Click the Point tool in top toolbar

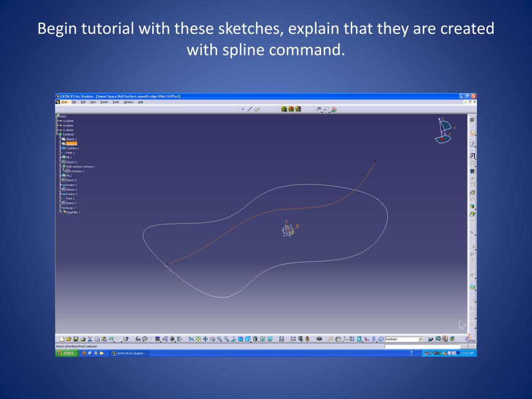coord(243,109)
